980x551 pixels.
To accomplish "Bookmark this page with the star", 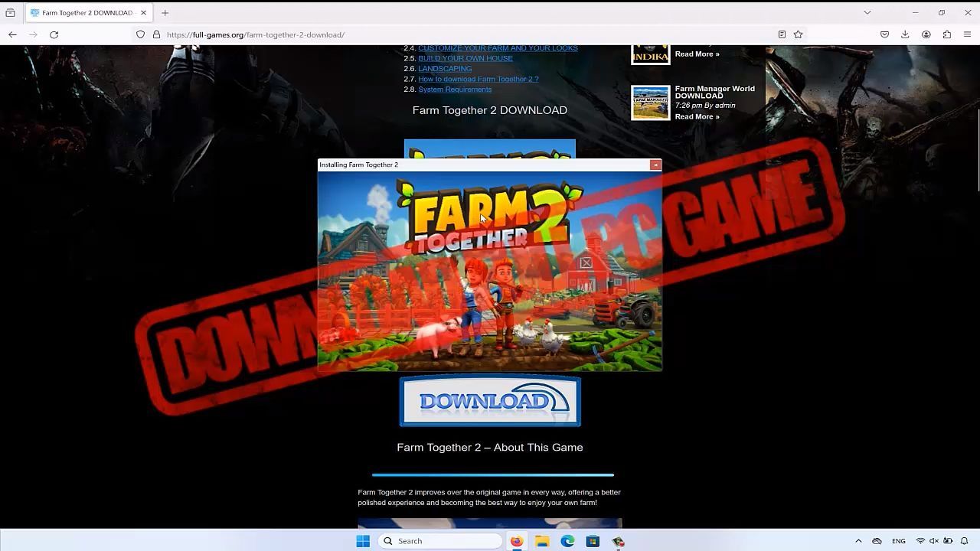I will [x=798, y=34].
